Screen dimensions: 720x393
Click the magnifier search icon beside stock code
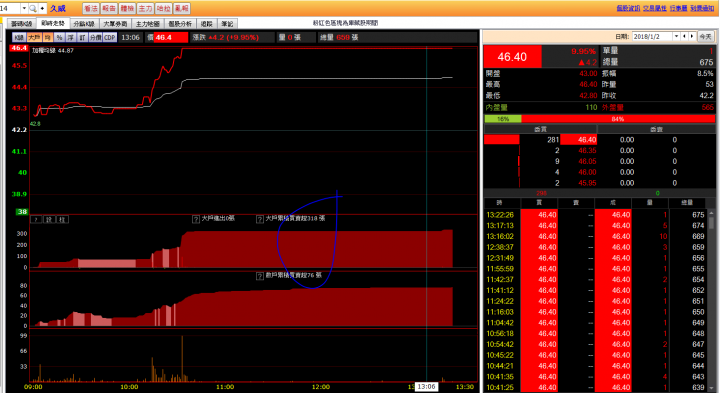[x=33, y=8]
